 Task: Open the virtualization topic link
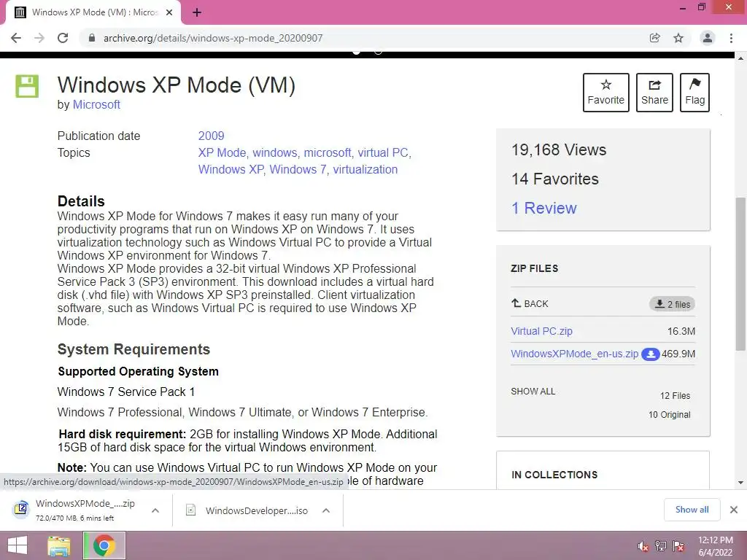tap(365, 169)
